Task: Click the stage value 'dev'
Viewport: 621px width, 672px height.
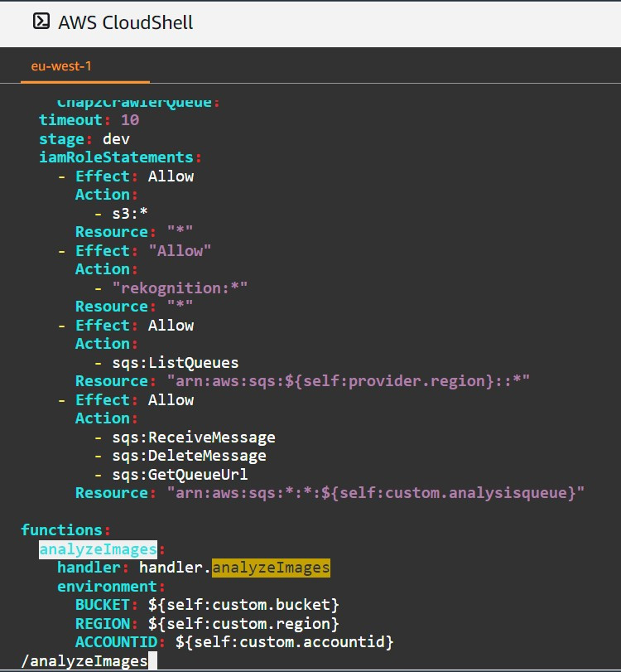Action: (x=116, y=139)
